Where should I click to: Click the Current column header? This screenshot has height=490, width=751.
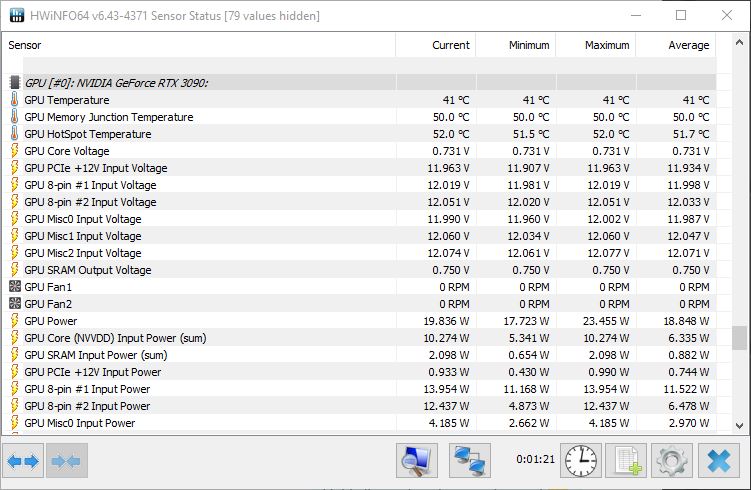pos(435,45)
